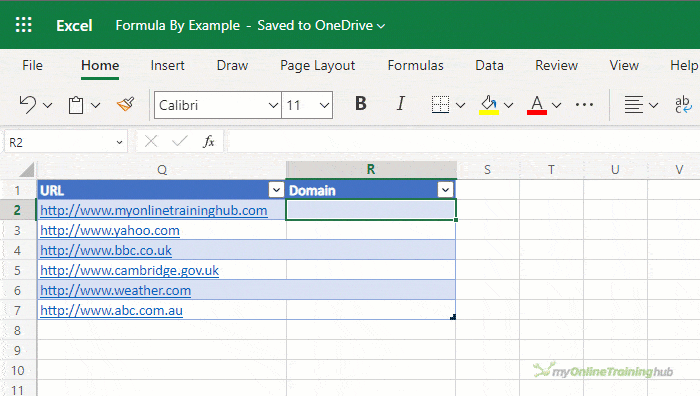Switch to the Insert tab
The image size is (700, 396).
point(167,66)
